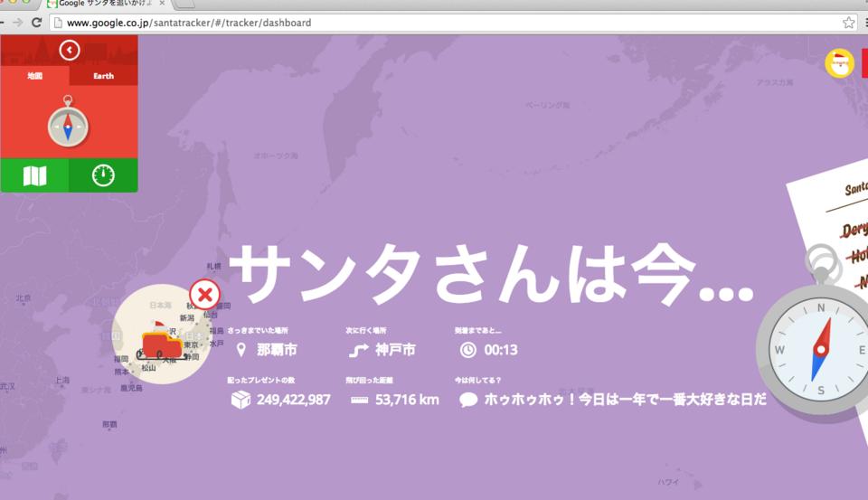Switch to the Earth tab
This screenshot has height=500, width=868.
coord(103,76)
